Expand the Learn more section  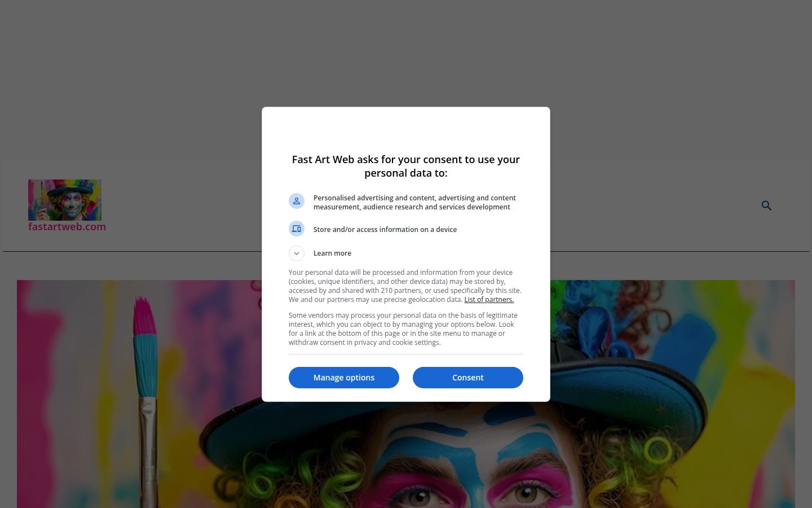tap(297, 253)
